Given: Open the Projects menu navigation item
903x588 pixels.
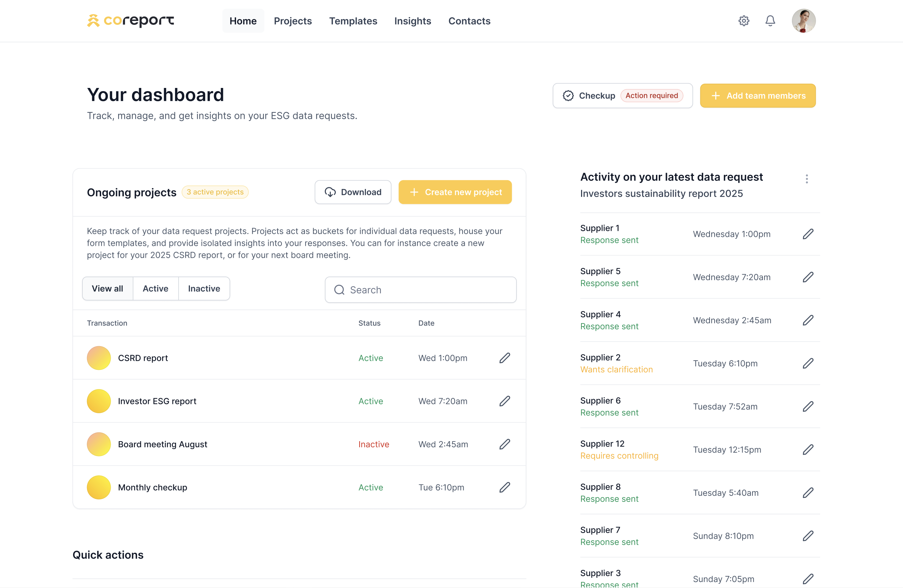Looking at the screenshot, I should [x=293, y=21].
